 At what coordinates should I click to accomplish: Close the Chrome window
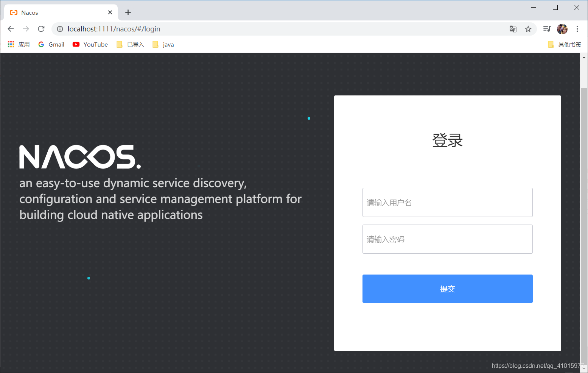click(x=577, y=7)
